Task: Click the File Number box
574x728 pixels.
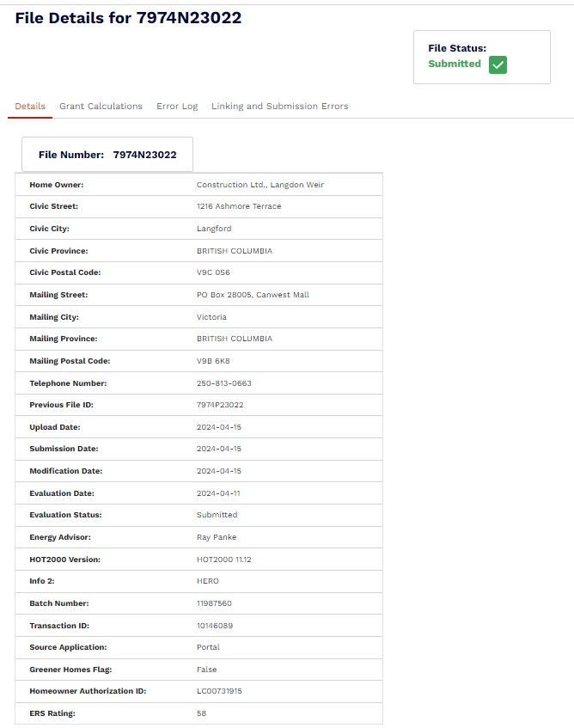Action: (107, 155)
